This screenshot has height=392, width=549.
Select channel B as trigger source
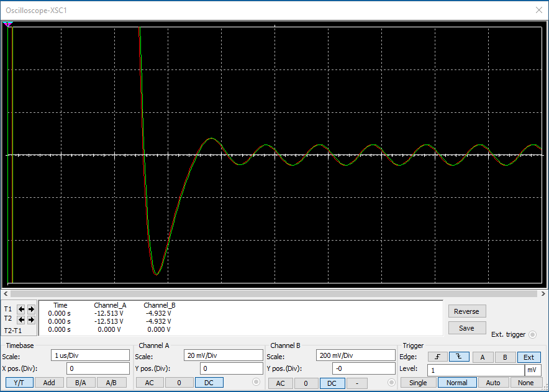(x=504, y=357)
